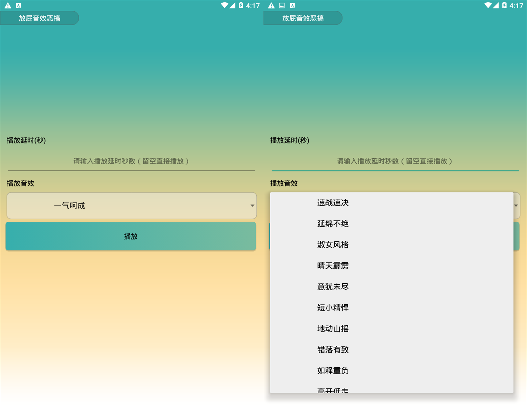Tap the playback delay input field
Viewport: 527px width, 420px height.
pos(131,161)
